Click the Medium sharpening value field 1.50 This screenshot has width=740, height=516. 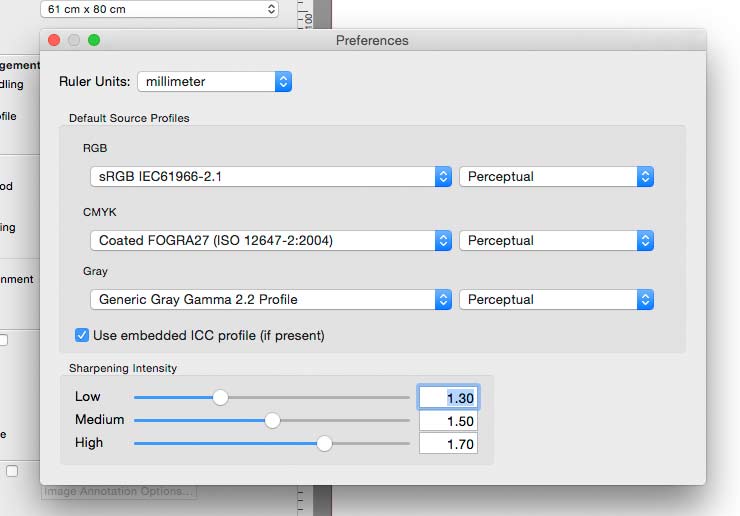(x=448, y=421)
